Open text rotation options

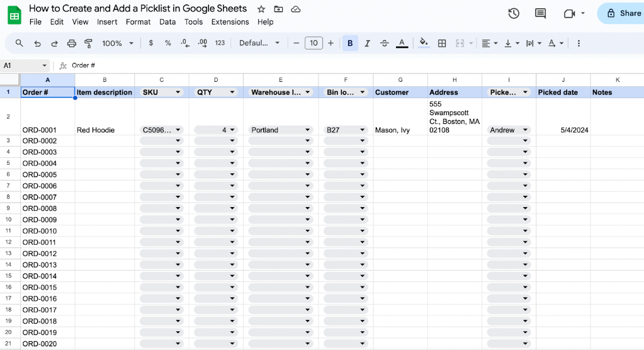[x=556, y=43]
